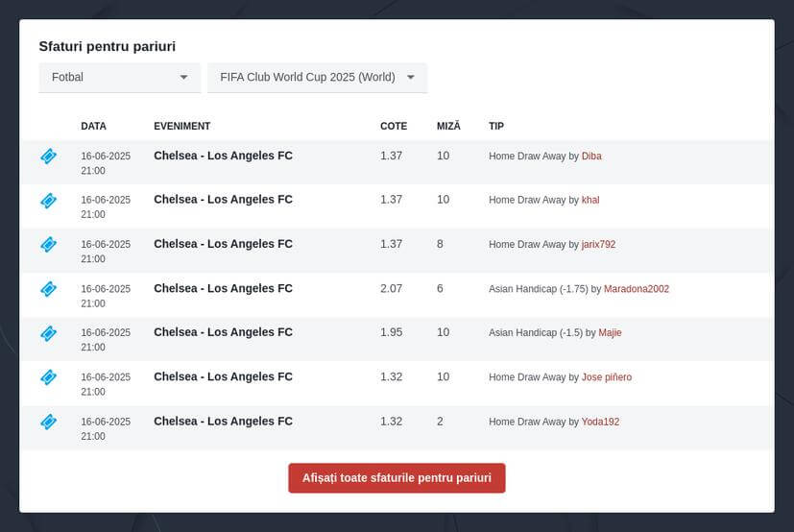
Task: Open the FIFA Club World Cup 2025 dropdown
Action: coord(318,78)
